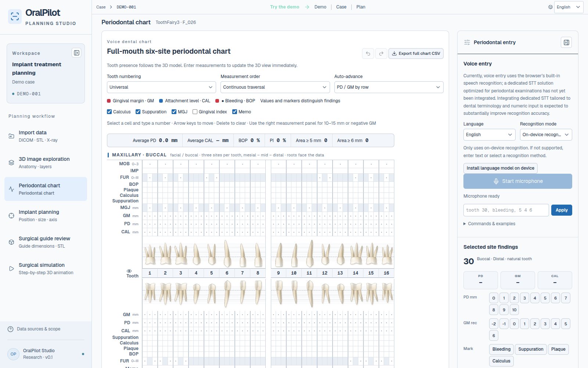Click the Bleeding mark button
The width and height of the screenshot is (588, 368).
(x=501, y=349)
